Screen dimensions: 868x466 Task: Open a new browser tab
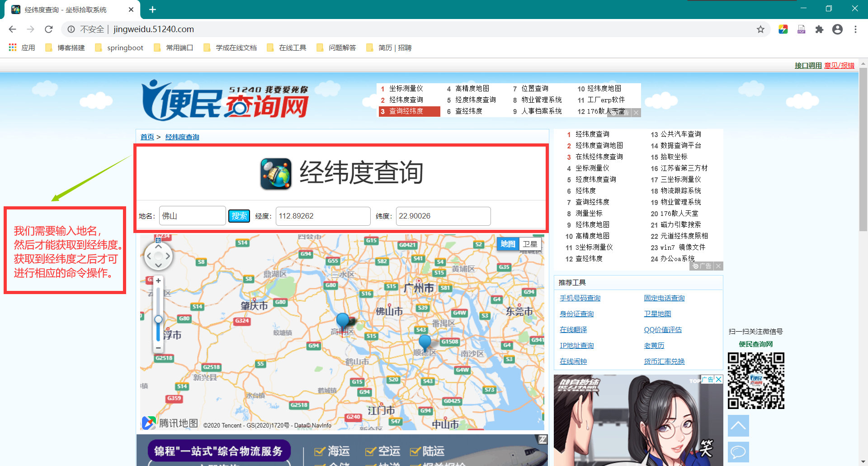(x=152, y=10)
